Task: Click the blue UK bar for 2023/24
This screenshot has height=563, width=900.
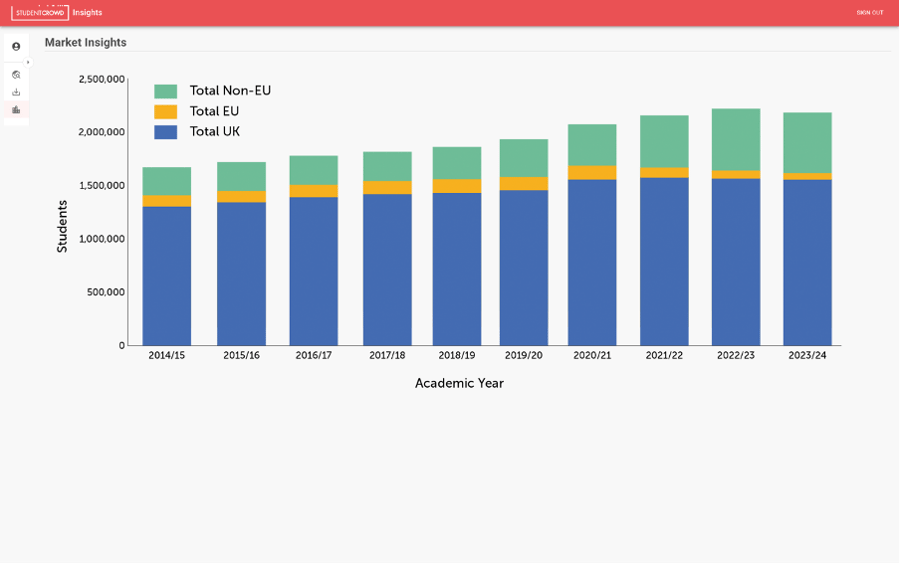Action: coord(807,262)
